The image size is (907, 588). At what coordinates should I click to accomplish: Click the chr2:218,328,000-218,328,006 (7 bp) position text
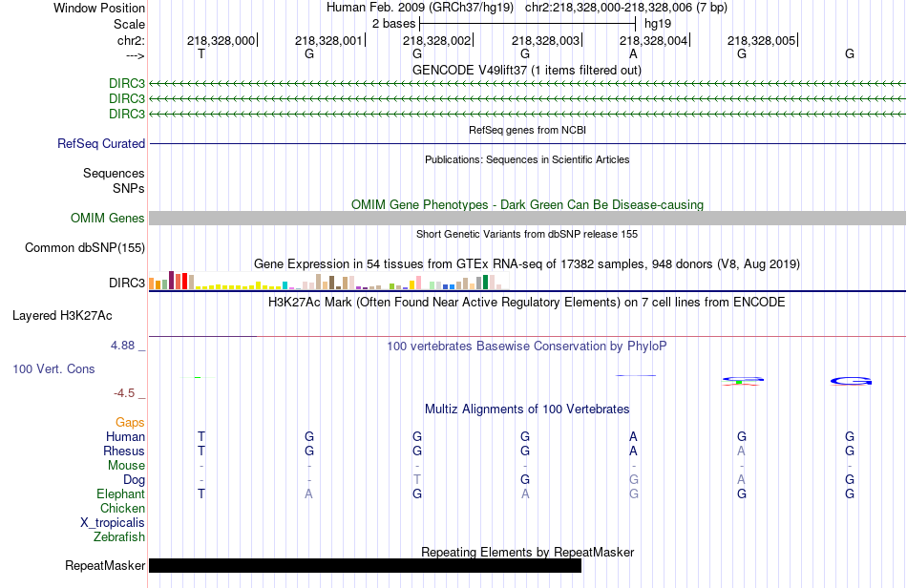point(626,8)
